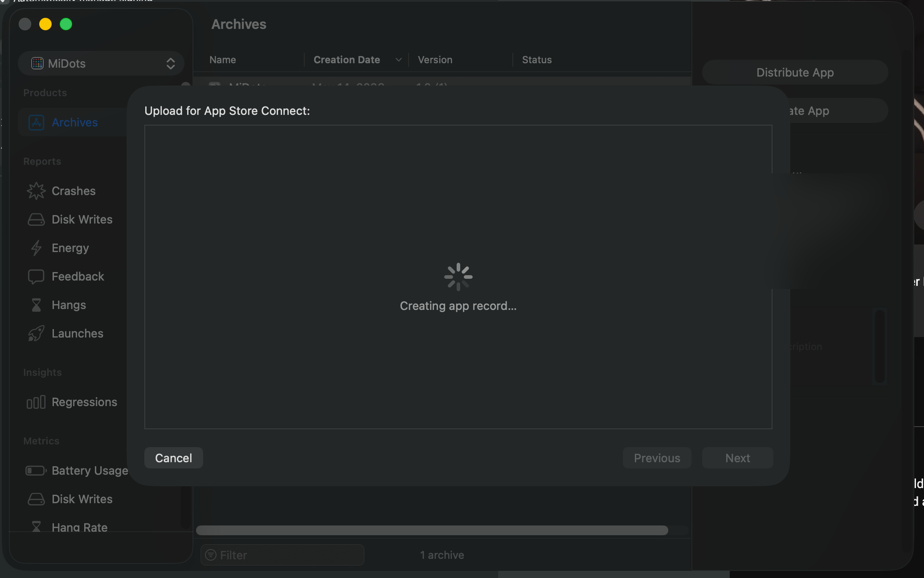Open Energy reports

point(70,248)
